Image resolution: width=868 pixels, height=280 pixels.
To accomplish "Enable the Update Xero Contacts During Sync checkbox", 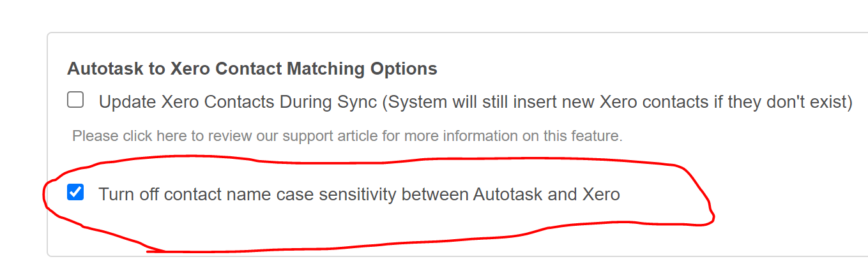I will pos(75,99).
